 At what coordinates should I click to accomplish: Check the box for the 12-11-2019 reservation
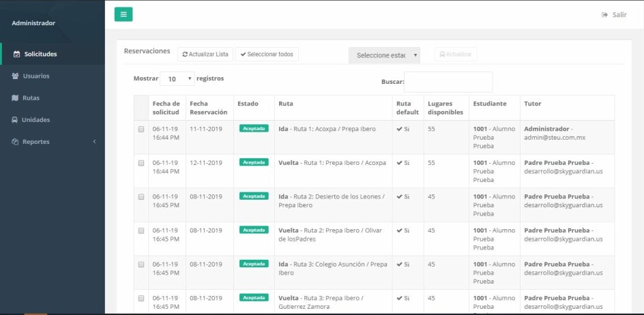point(141,163)
